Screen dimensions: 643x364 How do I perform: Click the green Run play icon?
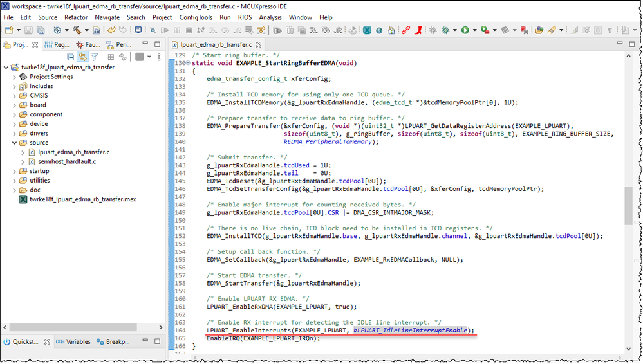coord(465,30)
